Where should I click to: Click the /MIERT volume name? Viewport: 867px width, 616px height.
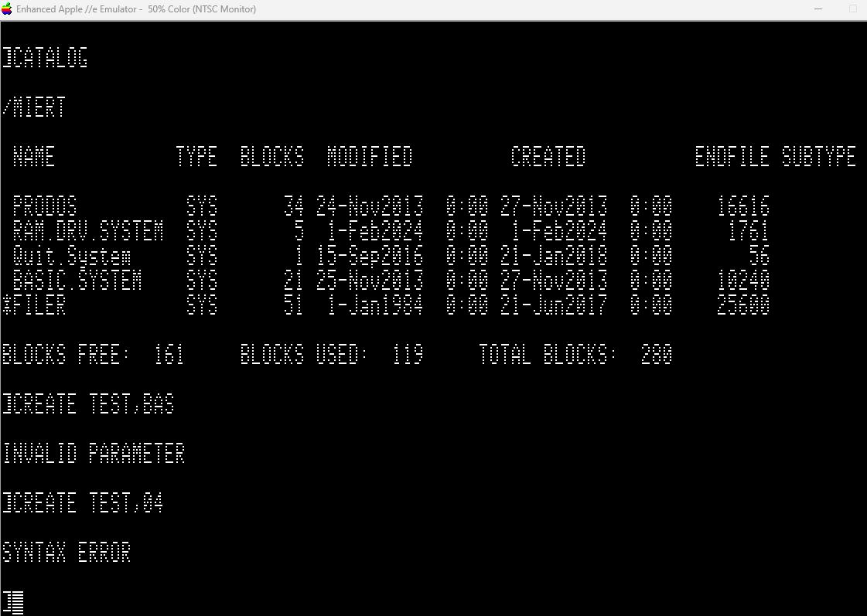(x=34, y=107)
